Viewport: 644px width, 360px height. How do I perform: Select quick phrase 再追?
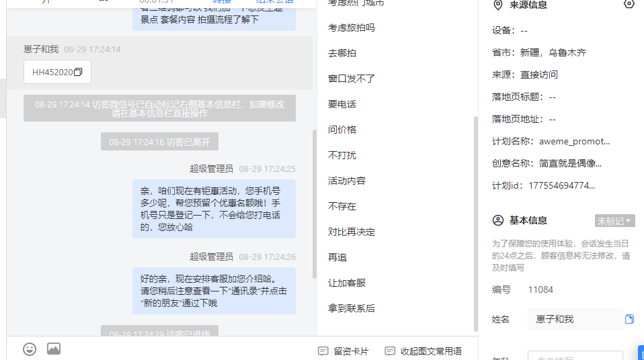[337, 257]
